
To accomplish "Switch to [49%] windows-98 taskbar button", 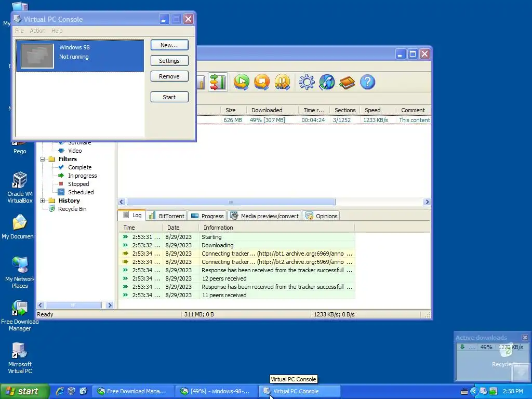I will (216, 391).
